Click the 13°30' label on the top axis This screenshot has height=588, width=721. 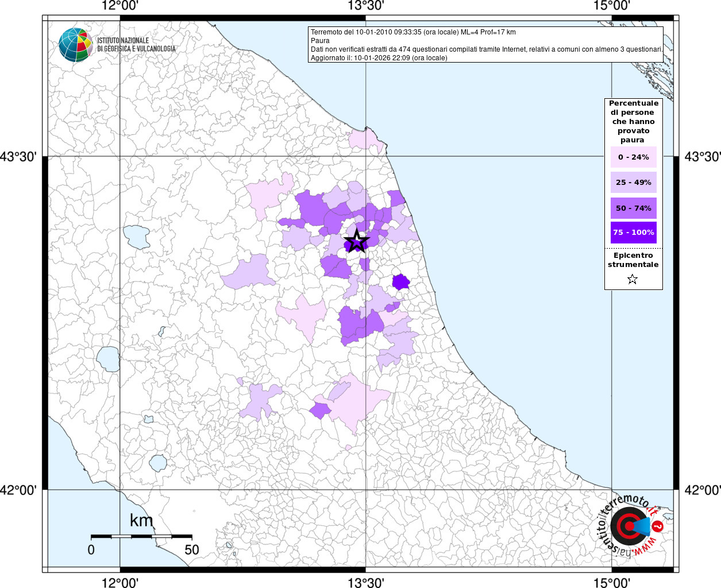click(365, 6)
